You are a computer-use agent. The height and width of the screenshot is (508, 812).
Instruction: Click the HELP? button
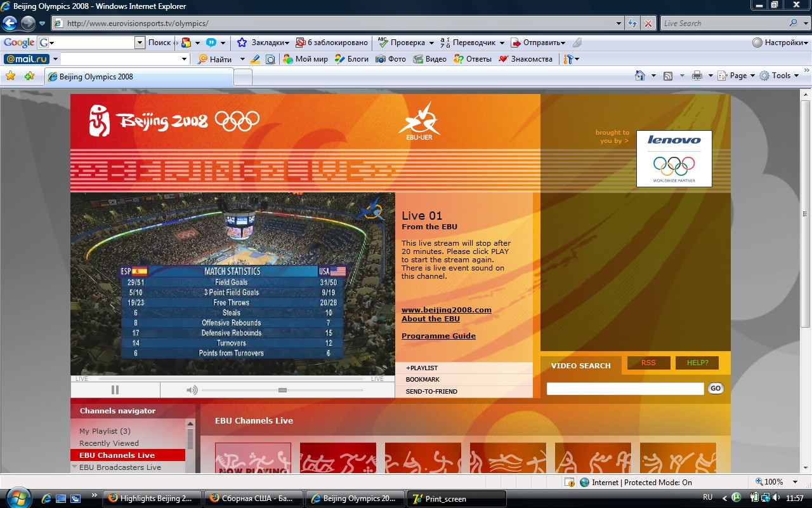click(697, 363)
